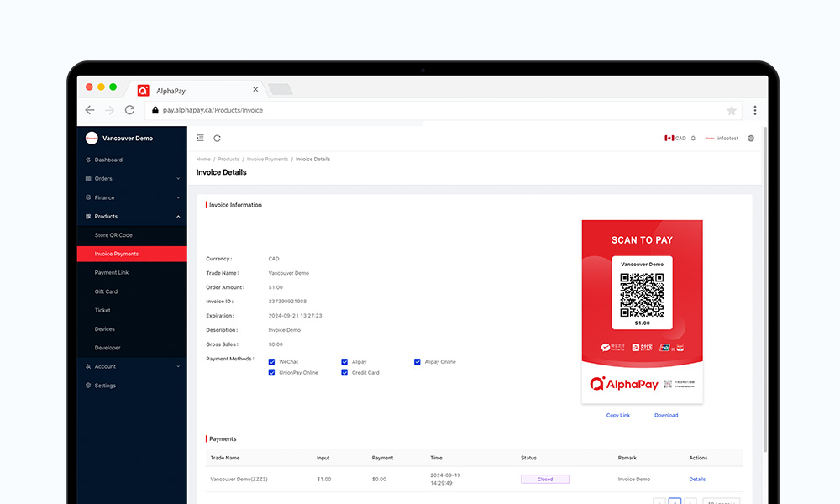Collapse the sidebar with the menu-fold icon
Viewport: 840px width, 504px height.
pos(201,139)
